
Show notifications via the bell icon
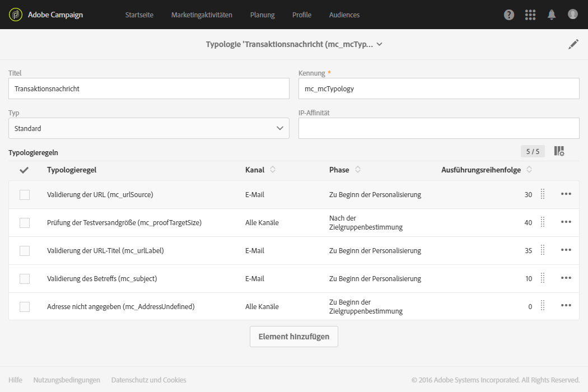coord(552,15)
